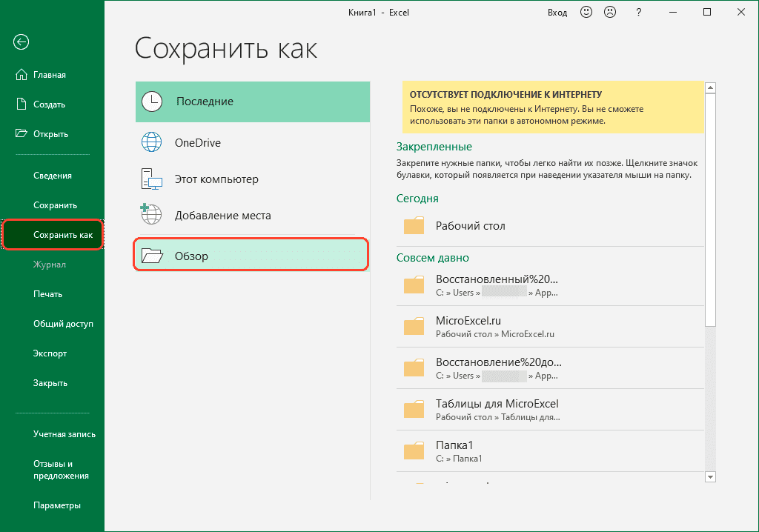759x532 pixels.
Task: Click the Добавление места add-place icon
Action: pos(152,216)
